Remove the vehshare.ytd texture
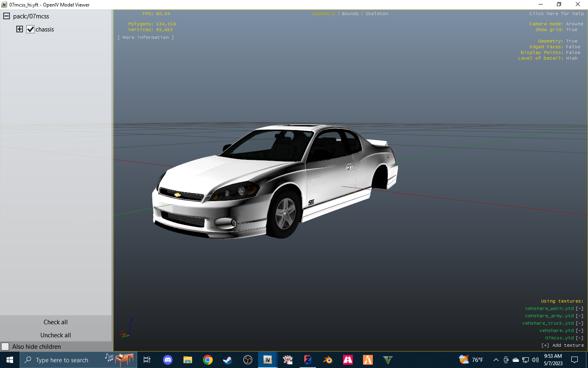 pos(579,330)
